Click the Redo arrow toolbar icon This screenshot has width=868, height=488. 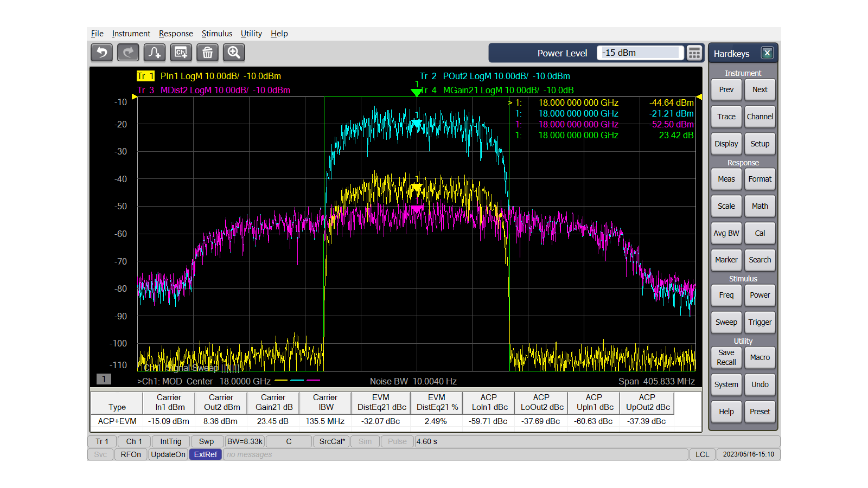(128, 53)
